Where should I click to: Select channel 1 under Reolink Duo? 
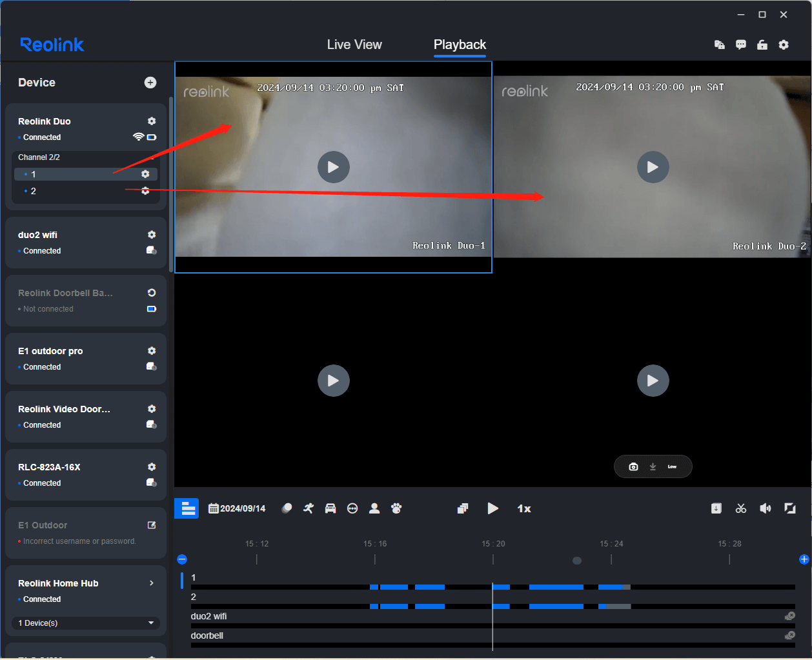coord(86,174)
